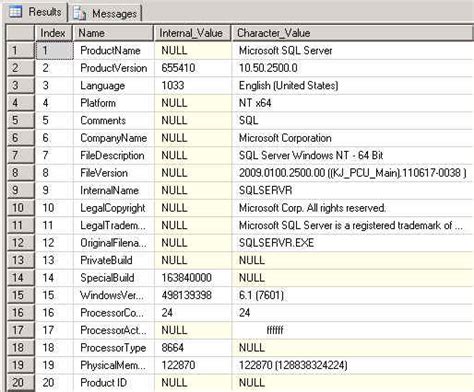Click the 8664 value cell
Screen dimensions: 474x392
193,347
